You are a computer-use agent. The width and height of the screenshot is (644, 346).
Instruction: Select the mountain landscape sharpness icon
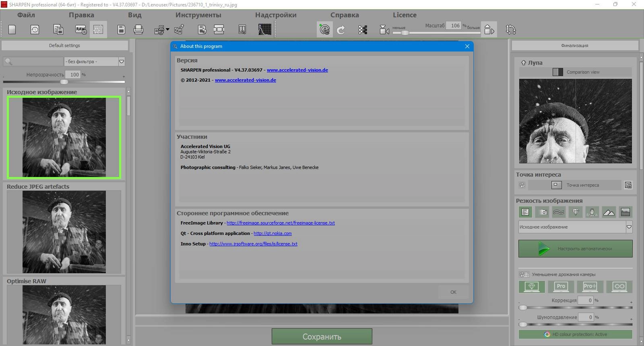pyautogui.click(x=609, y=212)
